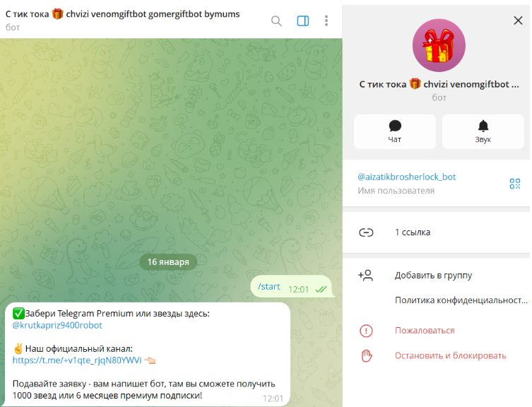Screen dimensions: 532x407
Task: Click the 16 января date badge
Action: pos(168,262)
